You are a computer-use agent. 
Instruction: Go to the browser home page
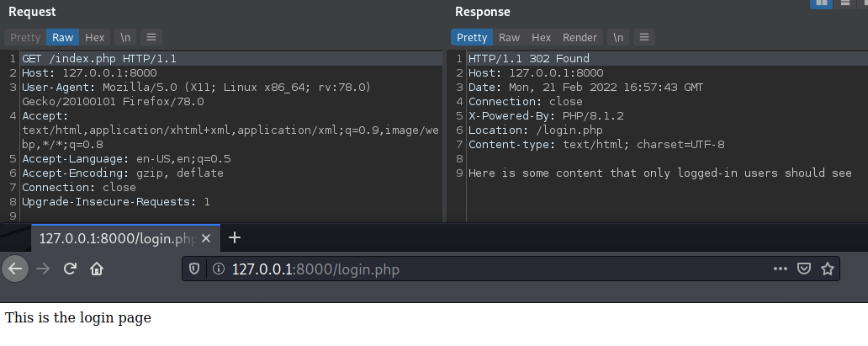pyautogui.click(x=97, y=269)
